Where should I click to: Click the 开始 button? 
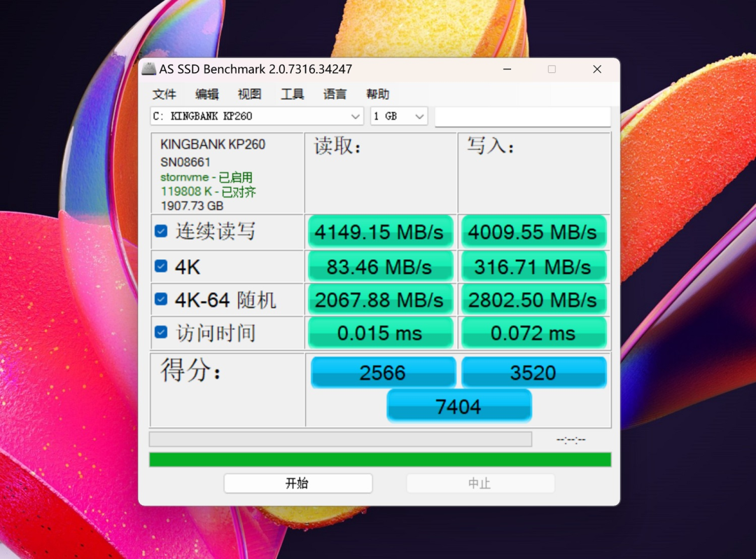(x=298, y=483)
